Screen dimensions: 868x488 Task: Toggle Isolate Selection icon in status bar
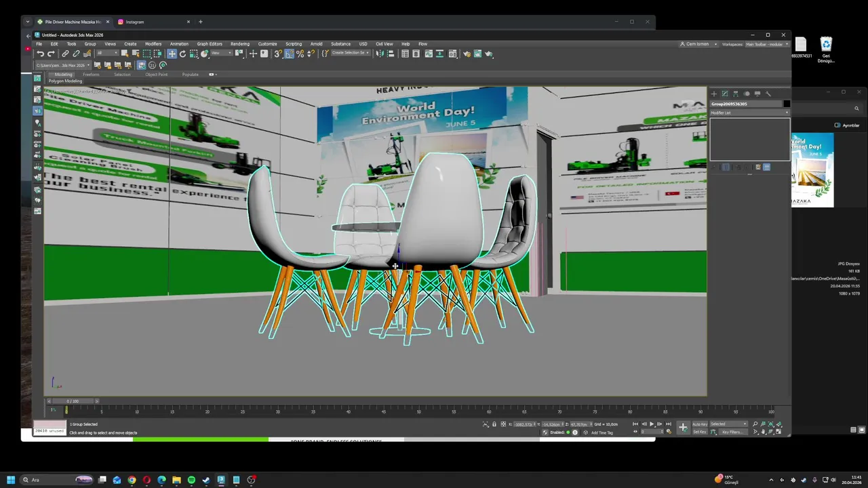pos(486,424)
